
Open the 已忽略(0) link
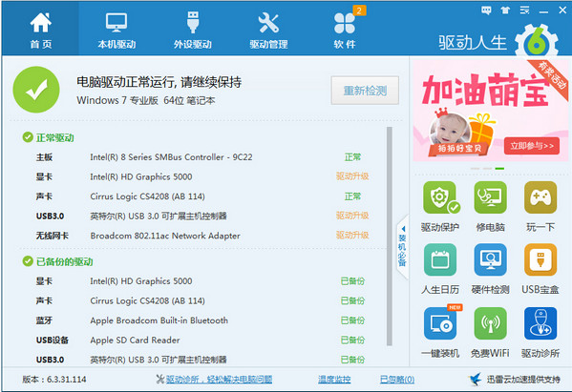397,380
